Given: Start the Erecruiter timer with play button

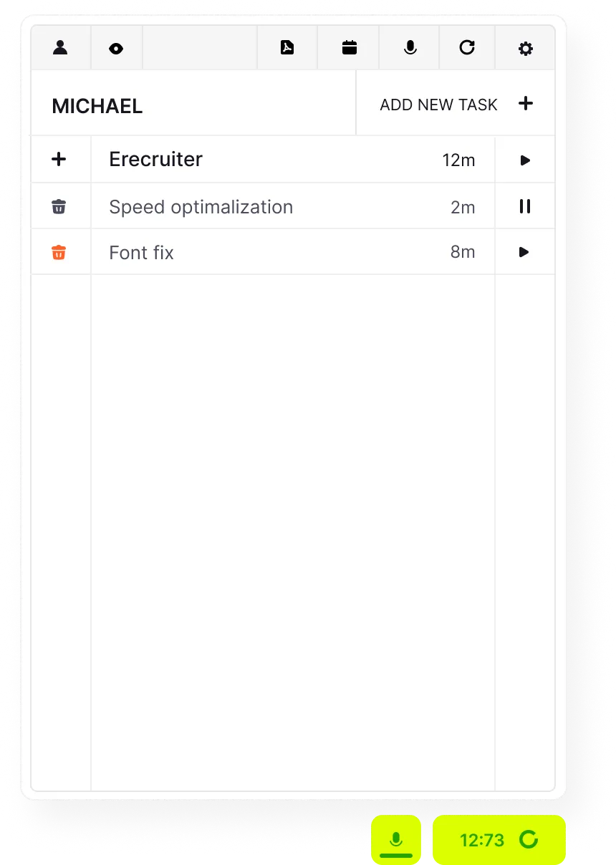Looking at the screenshot, I should pyautogui.click(x=525, y=160).
